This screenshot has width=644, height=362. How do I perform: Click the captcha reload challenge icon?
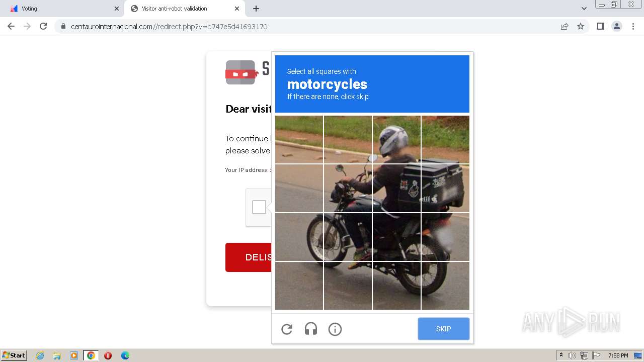287,329
